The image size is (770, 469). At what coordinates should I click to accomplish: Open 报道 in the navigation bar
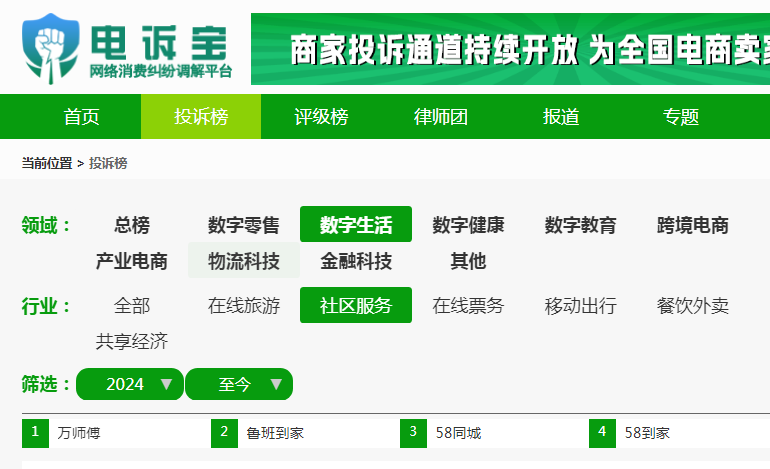click(x=560, y=116)
